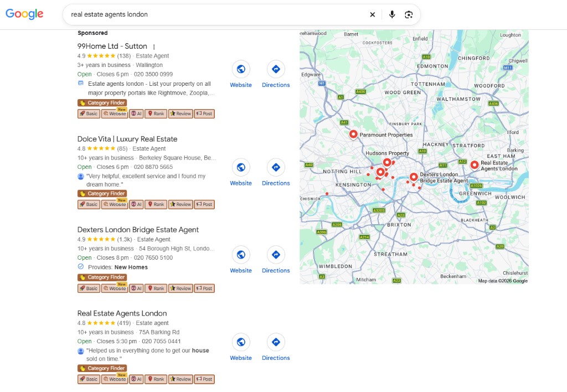Click Category Finder button under Dolce Vita
567x392 pixels.
[x=102, y=193]
